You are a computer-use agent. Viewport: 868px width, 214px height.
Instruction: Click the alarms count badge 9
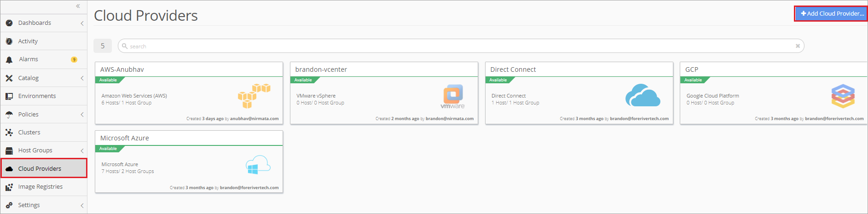74,59
